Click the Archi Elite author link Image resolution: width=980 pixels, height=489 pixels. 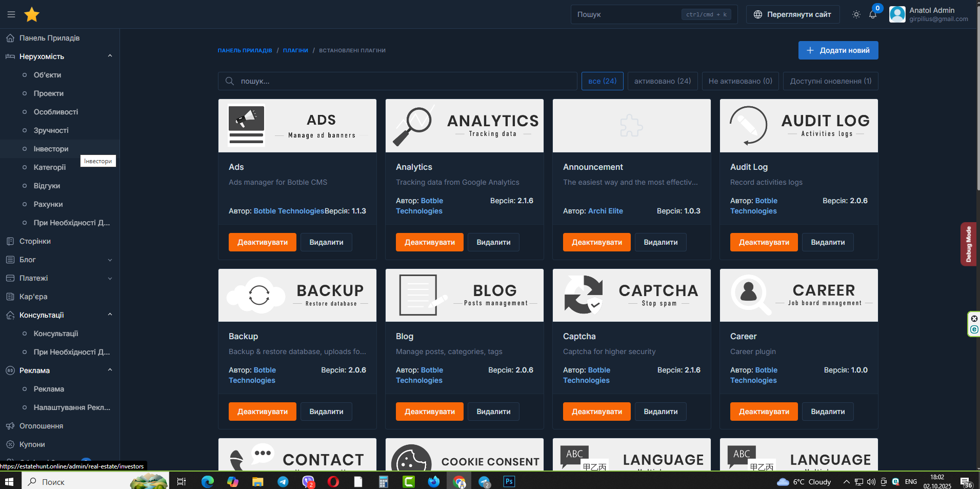click(605, 211)
